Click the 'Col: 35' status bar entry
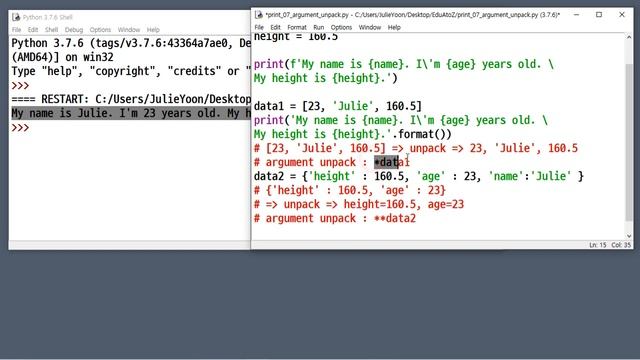The height and width of the screenshot is (360, 640). (x=621, y=245)
